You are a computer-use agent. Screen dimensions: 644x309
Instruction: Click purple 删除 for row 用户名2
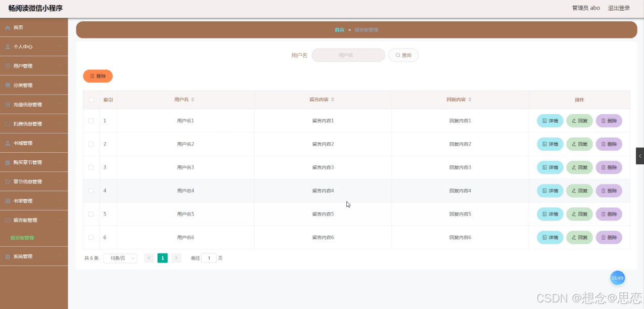coord(609,144)
